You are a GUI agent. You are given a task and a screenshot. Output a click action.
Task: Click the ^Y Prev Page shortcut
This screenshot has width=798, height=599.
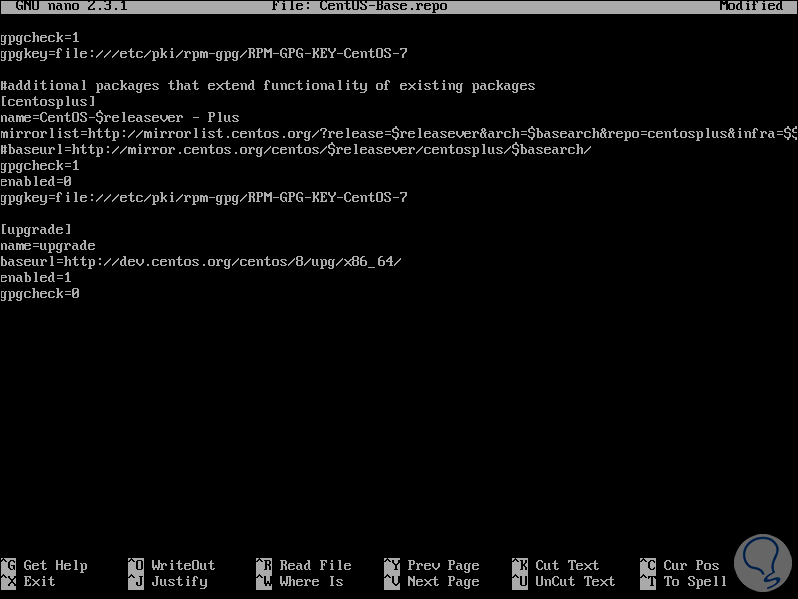[x=432, y=565]
